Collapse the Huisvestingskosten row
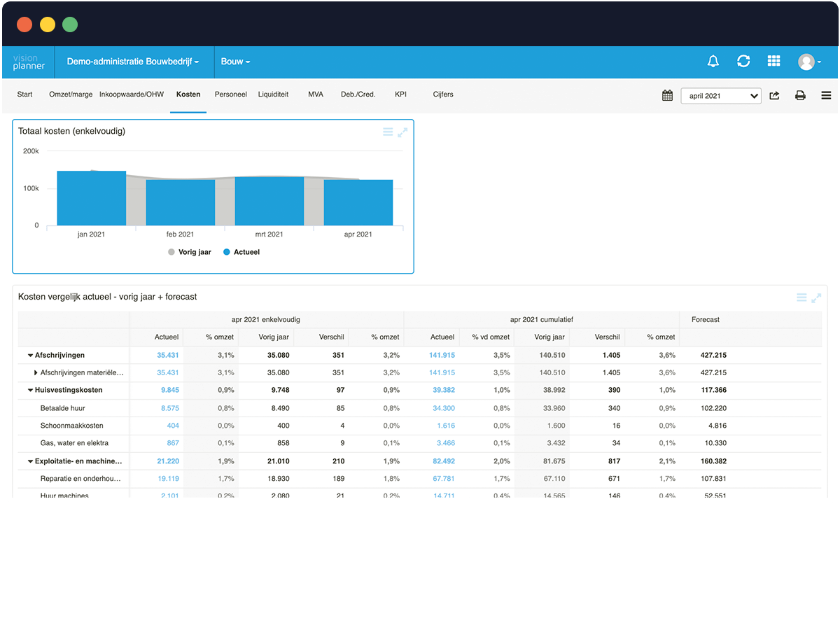This screenshot has height=630, width=840. click(31, 391)
